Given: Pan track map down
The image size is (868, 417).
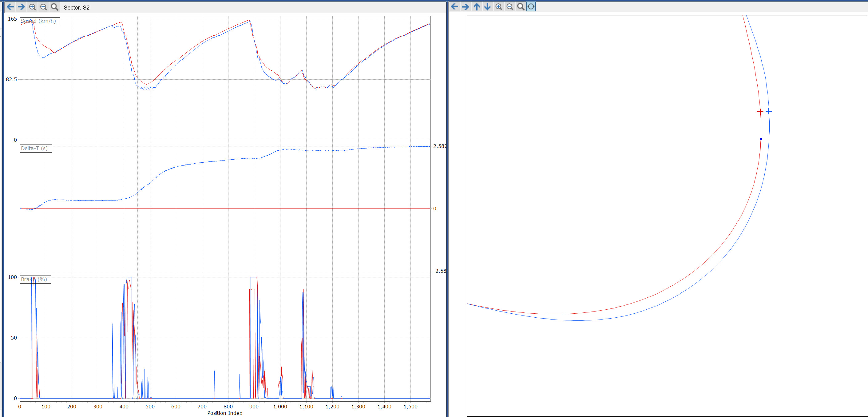Looking at the screenshot, I should point(487,7).
